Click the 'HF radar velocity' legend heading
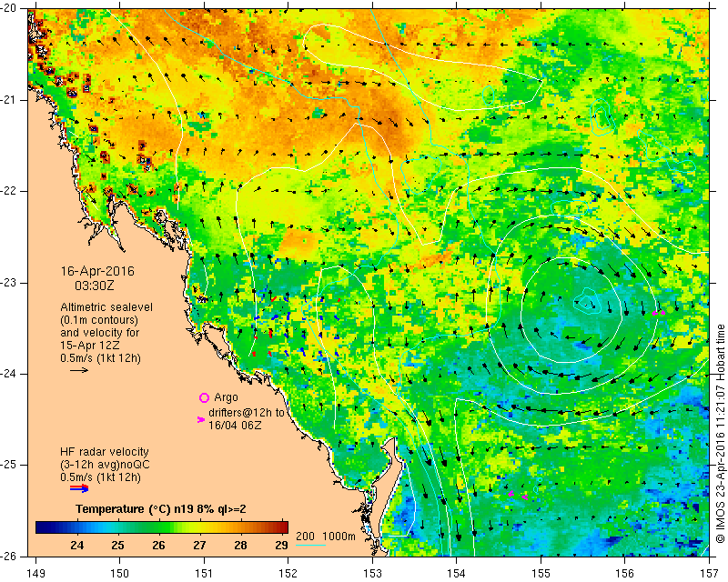Image resolution: width=728 pixels, height=582 pixels. click(105, 452)
